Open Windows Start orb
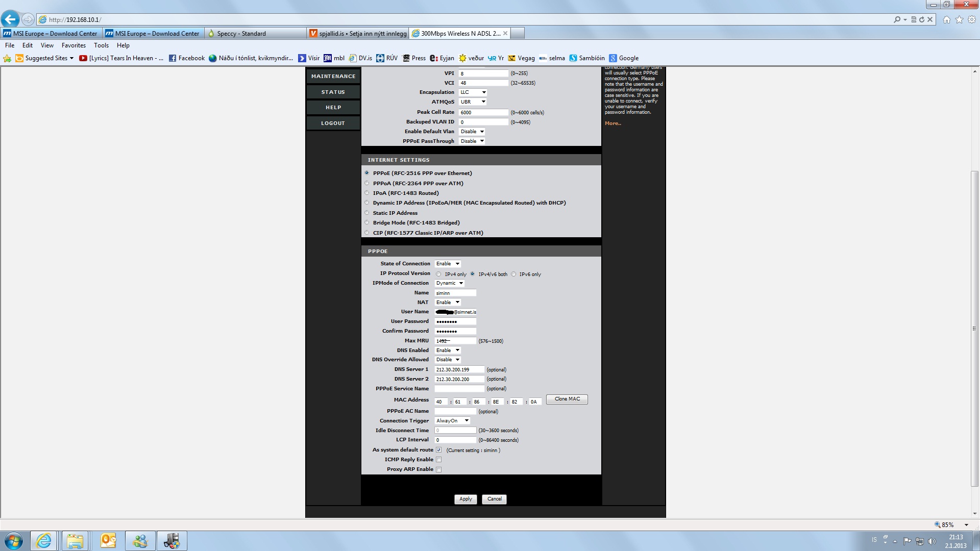The image size is (980, 551). tap(14, 541)
